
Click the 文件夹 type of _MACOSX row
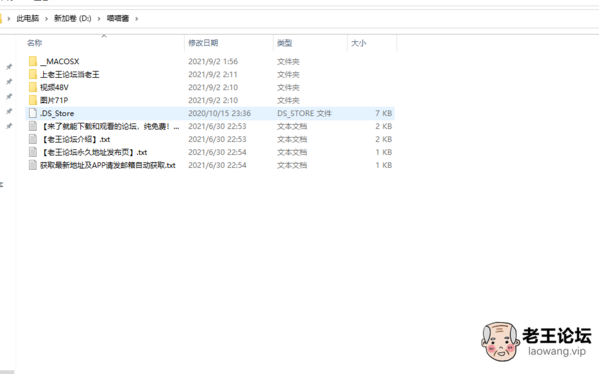[288, 61]
